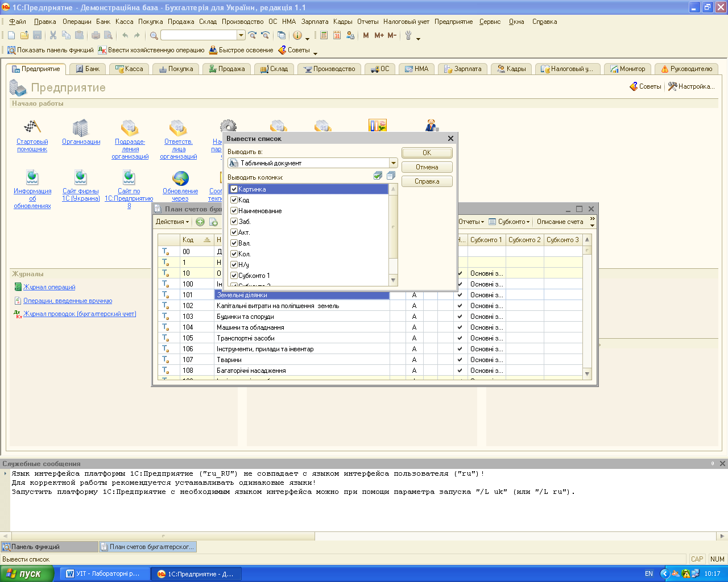The width and height of the screenshot is (728, 582).
Task: Open Информация об обновлениях icon
Action: 32,177
